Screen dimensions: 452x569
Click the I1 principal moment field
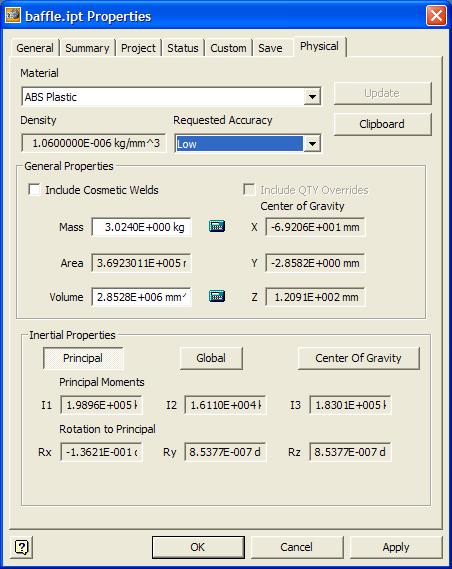[101, 405]
